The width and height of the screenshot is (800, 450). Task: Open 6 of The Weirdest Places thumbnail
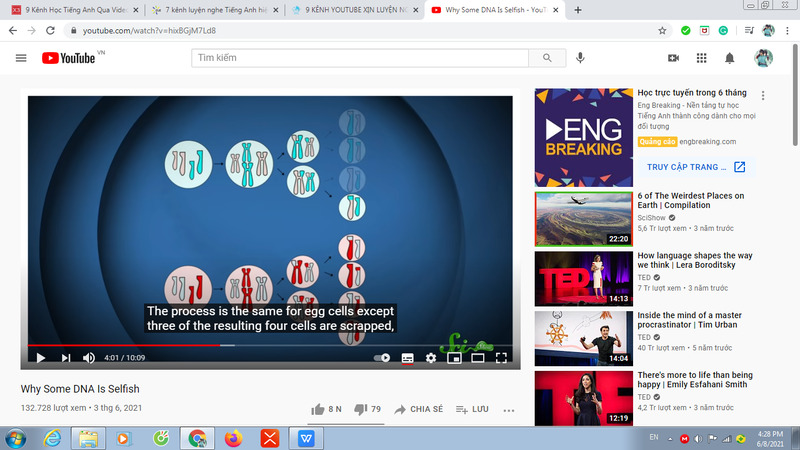584,219
